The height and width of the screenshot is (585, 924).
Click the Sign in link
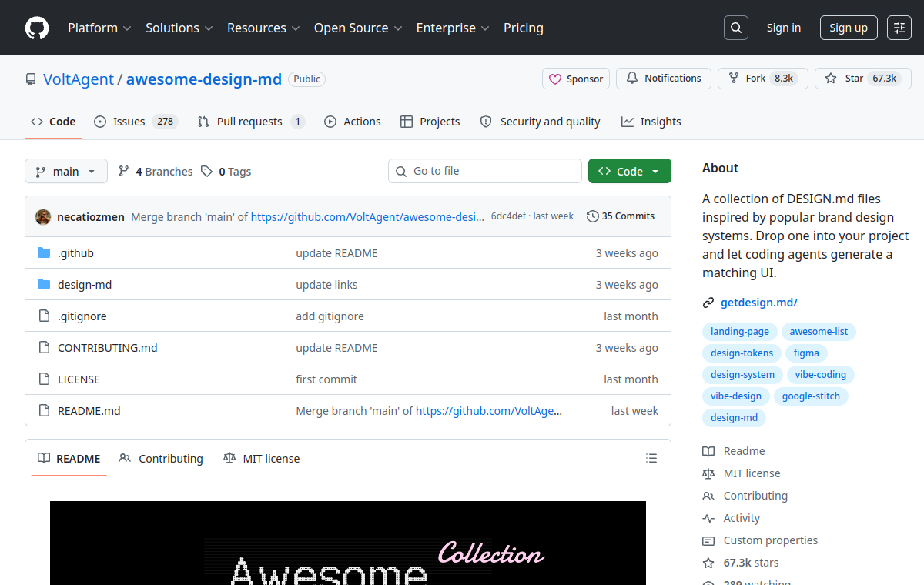[x=784, y=28]
